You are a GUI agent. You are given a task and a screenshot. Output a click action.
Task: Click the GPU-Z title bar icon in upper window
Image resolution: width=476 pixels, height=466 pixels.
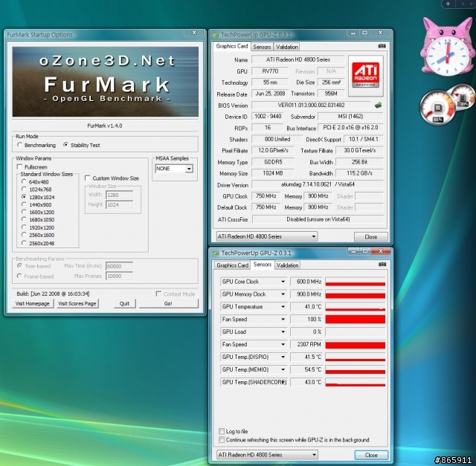coord(215,35)
